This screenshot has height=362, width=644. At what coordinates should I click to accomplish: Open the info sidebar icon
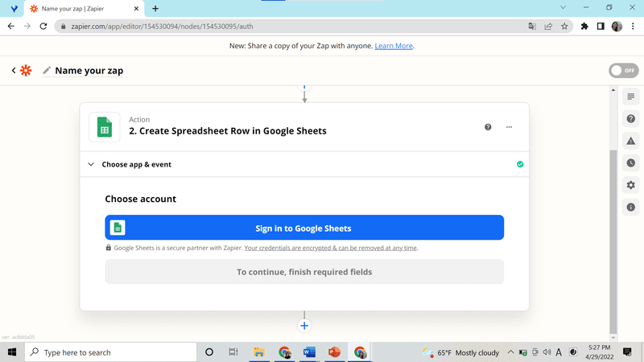[631, 208]
